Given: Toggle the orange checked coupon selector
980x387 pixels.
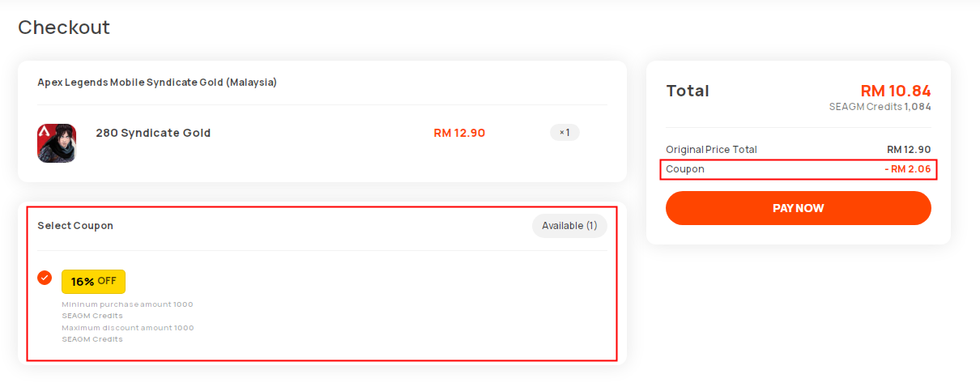Looking at the screenshot, I should pos(45,278).
